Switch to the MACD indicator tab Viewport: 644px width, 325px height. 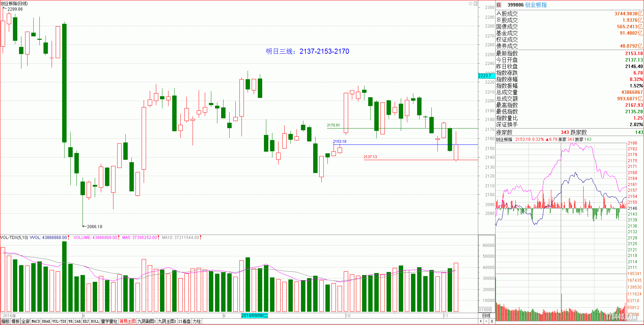click(x=36, y=321)
